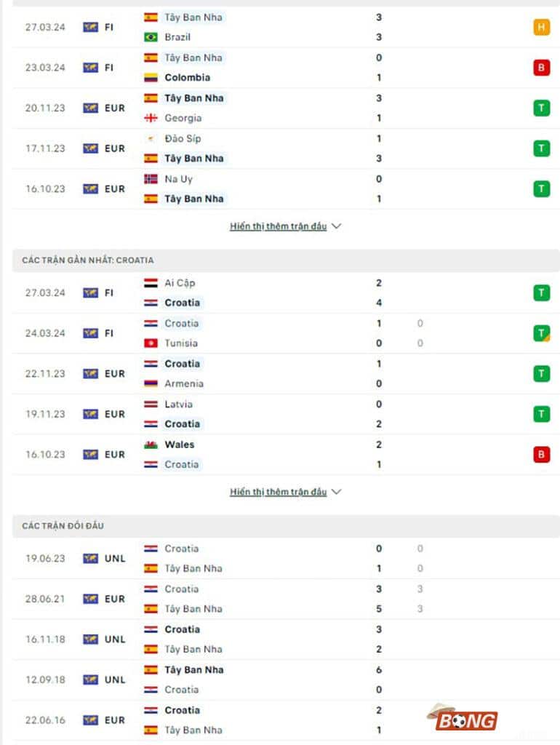Select the yellow H badge on the Brazil match
Screen dimensions: 560x745
point(541,28)
